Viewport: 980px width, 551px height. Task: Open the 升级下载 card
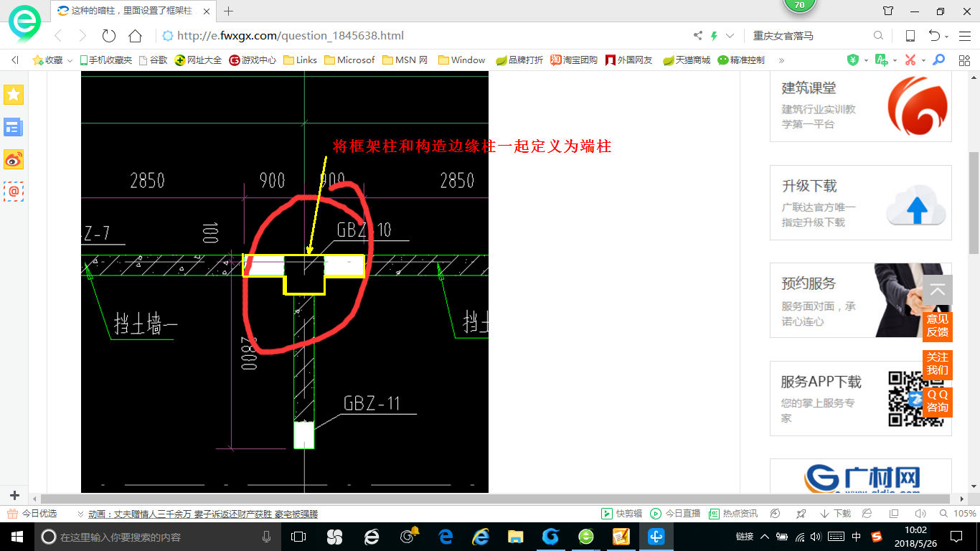tap(861, 202)
